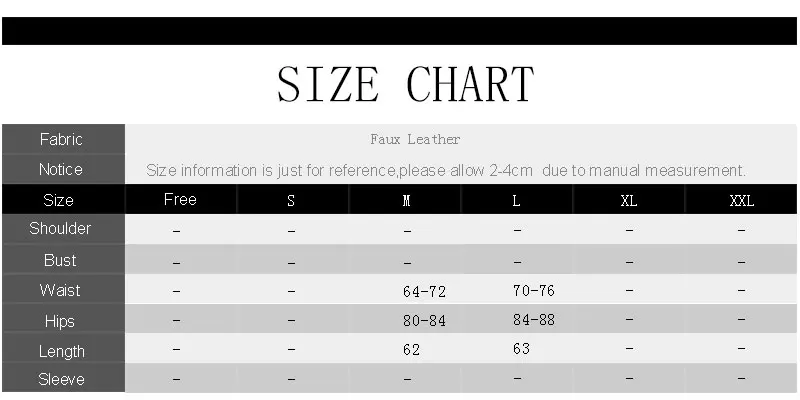Click the waist value 70-76

[x=534, y=291]
